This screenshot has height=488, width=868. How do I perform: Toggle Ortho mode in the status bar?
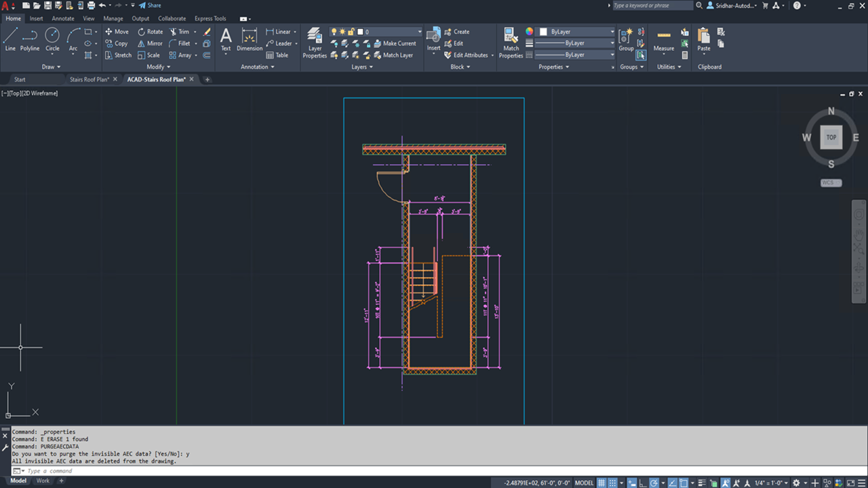[642, 483]
